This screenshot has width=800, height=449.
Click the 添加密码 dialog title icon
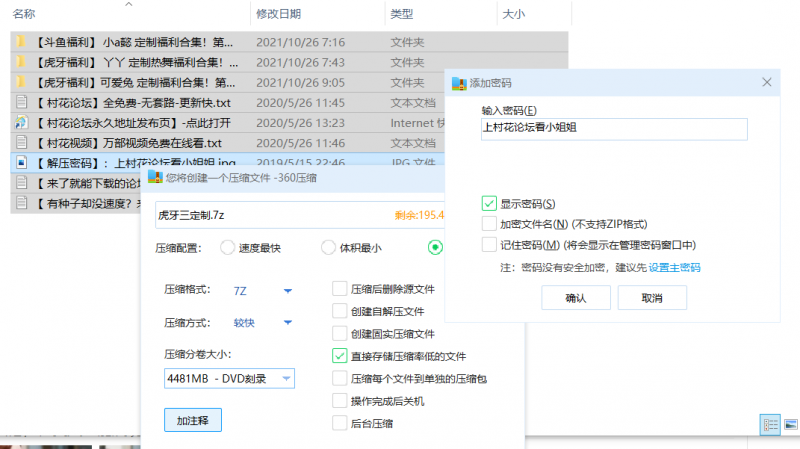point(459,83)
